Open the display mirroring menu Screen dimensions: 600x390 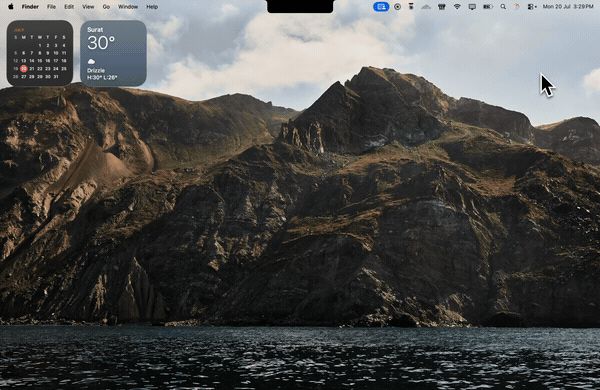(472, 7)
